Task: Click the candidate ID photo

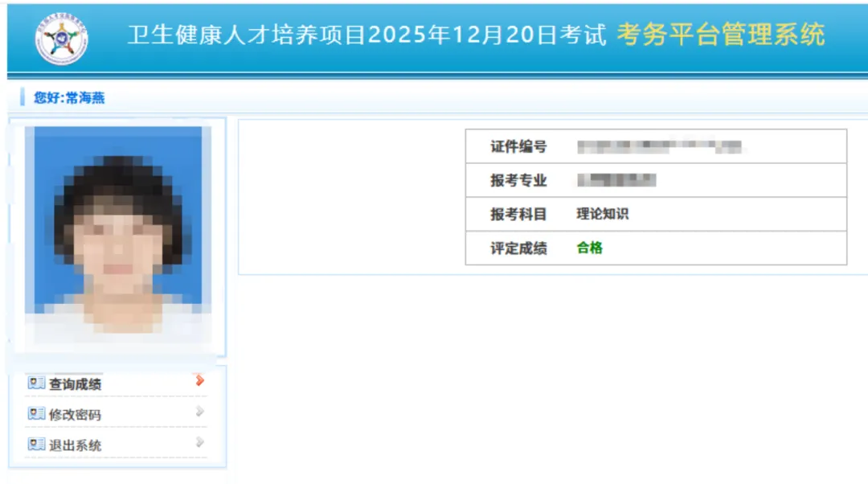Action: [x=118, y=235]
